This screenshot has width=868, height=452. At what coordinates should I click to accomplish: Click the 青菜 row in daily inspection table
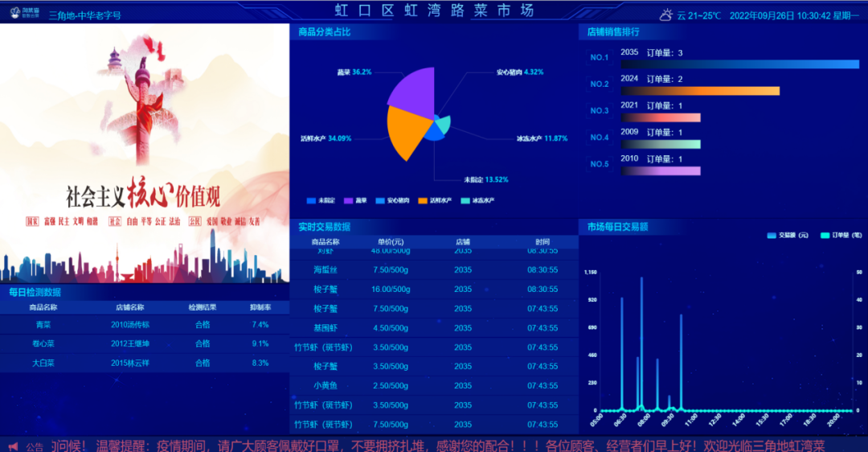145,325
